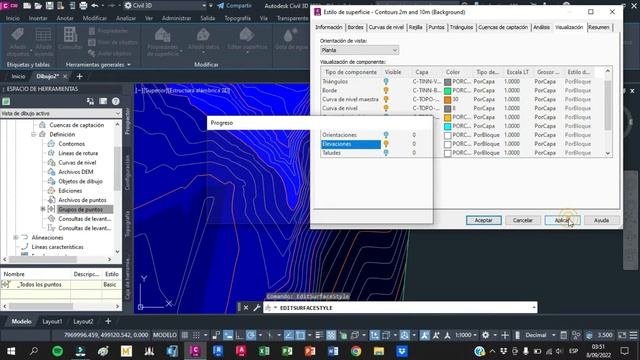This screenshot has height=360, width=640.
Task: Click the green color swatch for Borde
Action: pos(448,91)
